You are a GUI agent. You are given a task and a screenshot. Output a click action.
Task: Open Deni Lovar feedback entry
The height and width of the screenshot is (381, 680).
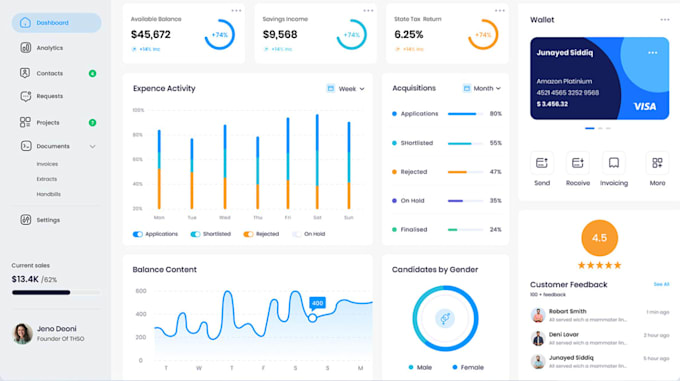pos(600,338)
